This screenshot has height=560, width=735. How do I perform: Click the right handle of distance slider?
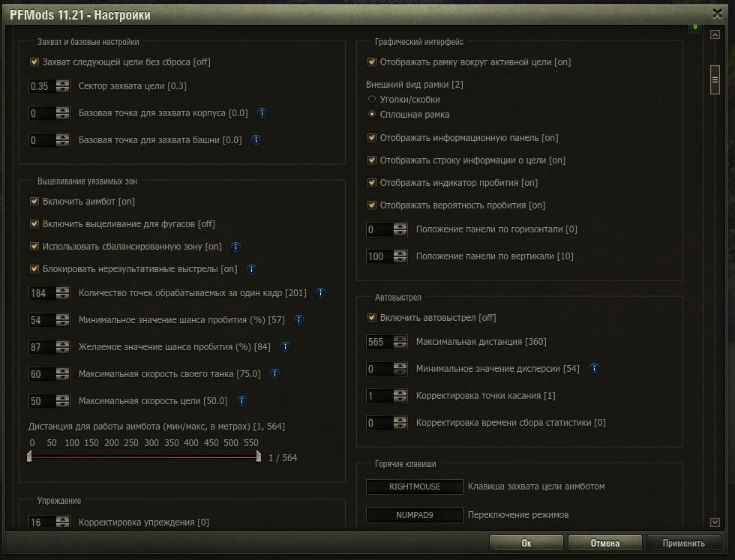(258, 456)
